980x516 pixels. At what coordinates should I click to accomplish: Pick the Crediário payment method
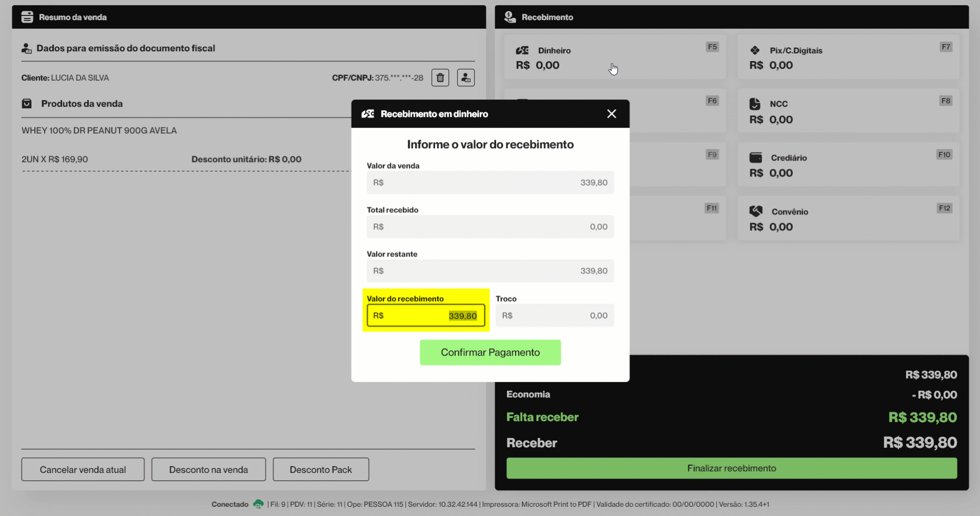[848, 165]
